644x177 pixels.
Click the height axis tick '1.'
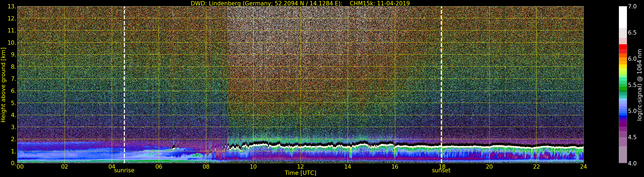[14, 151]
